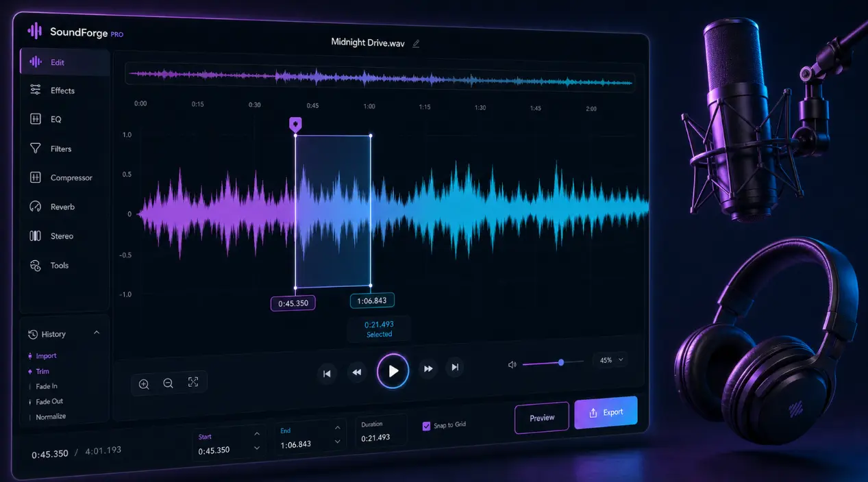Click the volume slider handle
This screenshot has width=868, height=482.
point(561,362)
